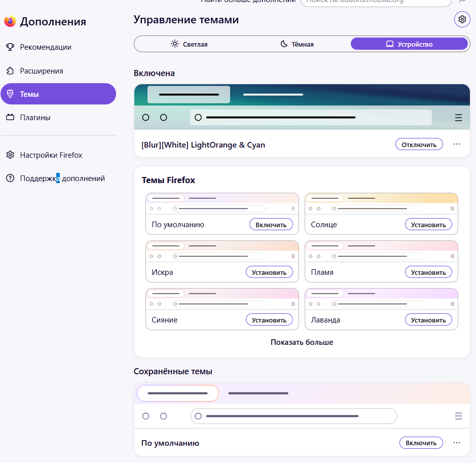Click the Лаванда theme preview thumbnail
476x463 pixels.
click(x=381, y=299)
